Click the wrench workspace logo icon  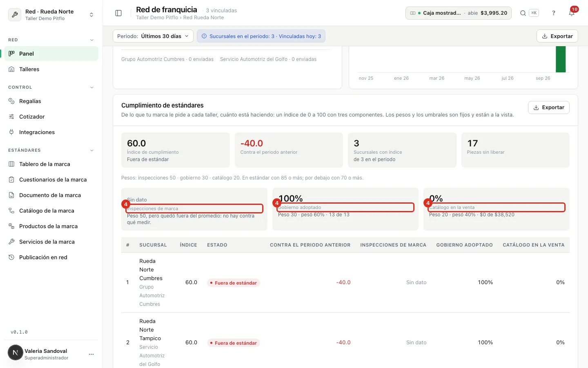click(x=15, y=15)
